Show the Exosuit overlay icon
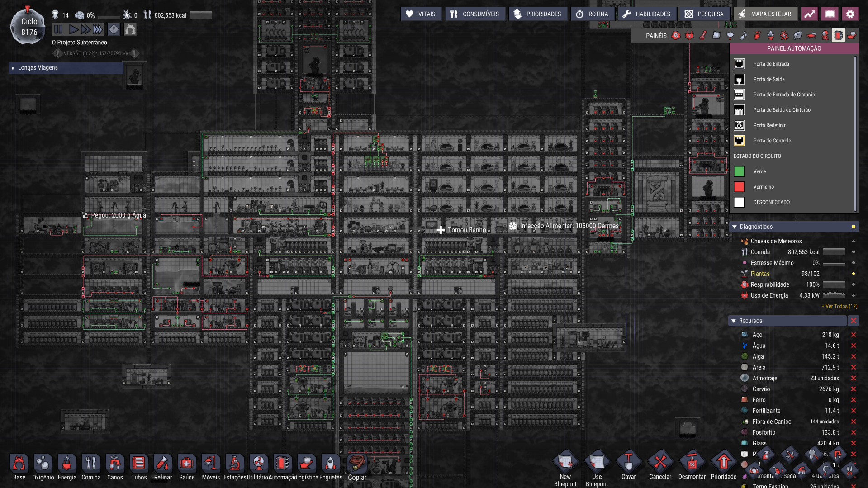The image size is (868, 488). [x=825, y=35]
